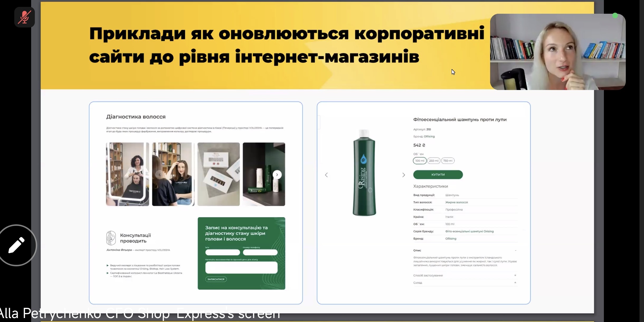Click the phone number input field

click(x=260, y=252)
